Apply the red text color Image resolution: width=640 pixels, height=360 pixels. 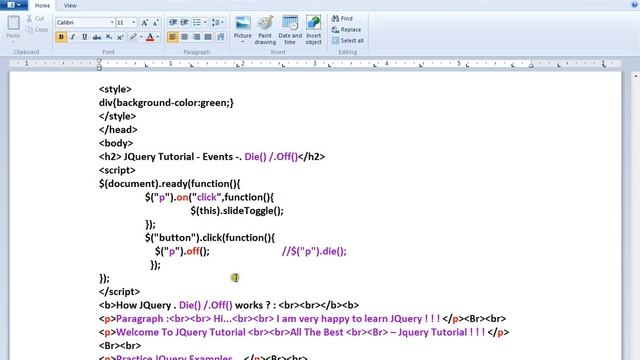click(x=150, y=37)
